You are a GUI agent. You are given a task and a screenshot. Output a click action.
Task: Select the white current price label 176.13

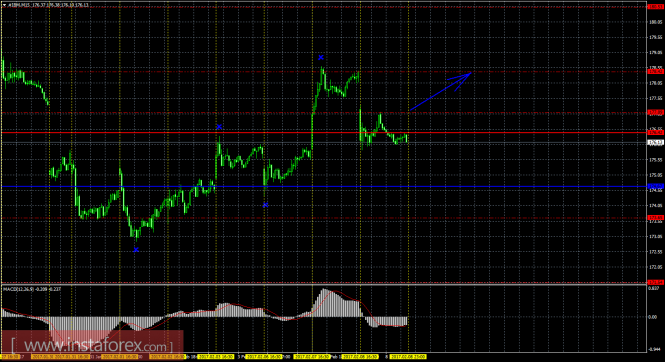pos(655,142)
